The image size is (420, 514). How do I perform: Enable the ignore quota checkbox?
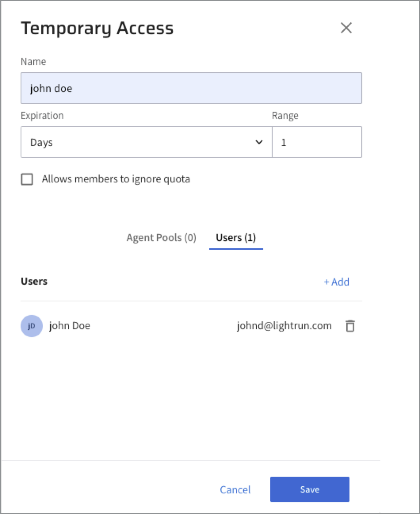pos(27,179)
